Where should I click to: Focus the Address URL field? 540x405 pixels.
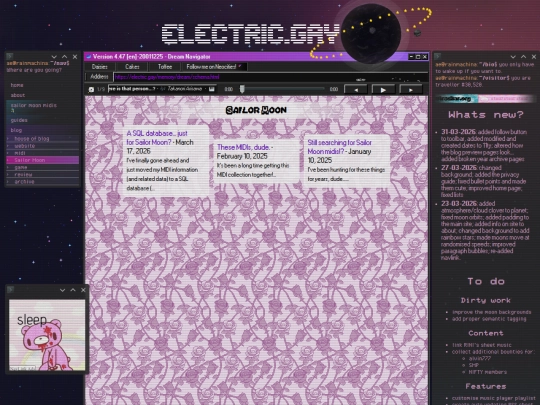tap(270, 77)
